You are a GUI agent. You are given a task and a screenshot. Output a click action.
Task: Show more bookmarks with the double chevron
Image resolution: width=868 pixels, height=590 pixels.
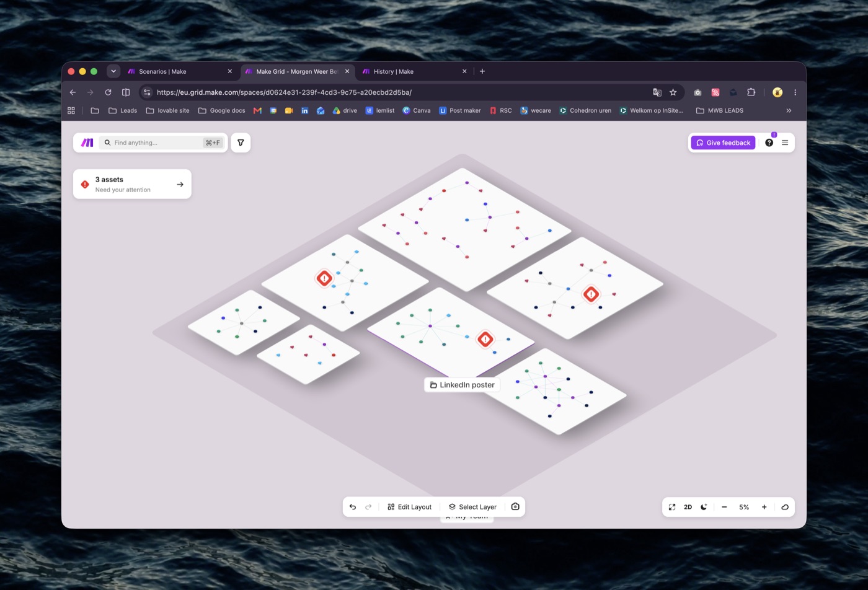[789, 110]
